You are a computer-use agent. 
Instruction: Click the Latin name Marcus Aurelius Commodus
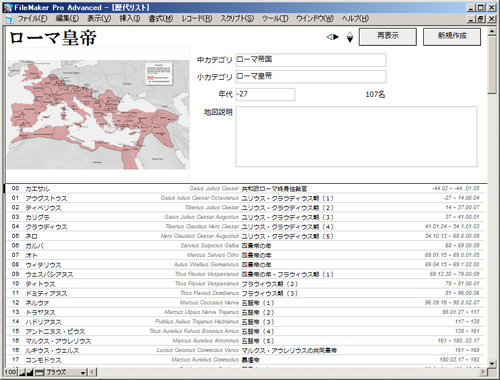point(205,360)
